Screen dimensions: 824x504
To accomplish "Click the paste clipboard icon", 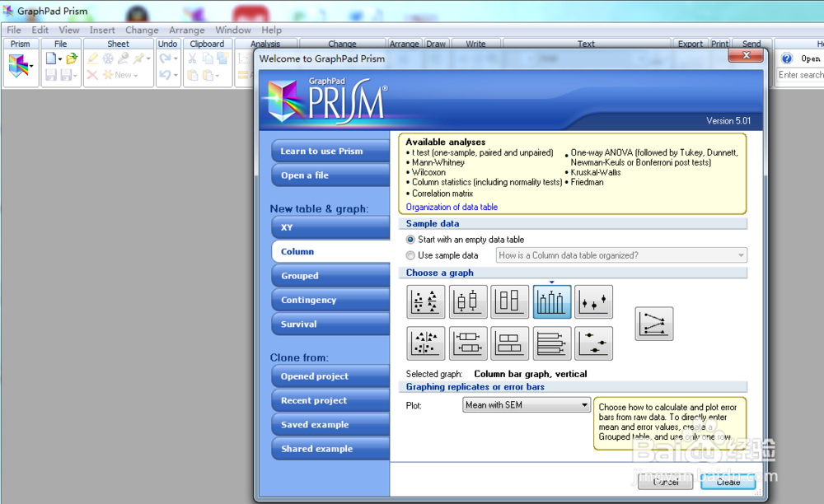I will pos(192,75).
